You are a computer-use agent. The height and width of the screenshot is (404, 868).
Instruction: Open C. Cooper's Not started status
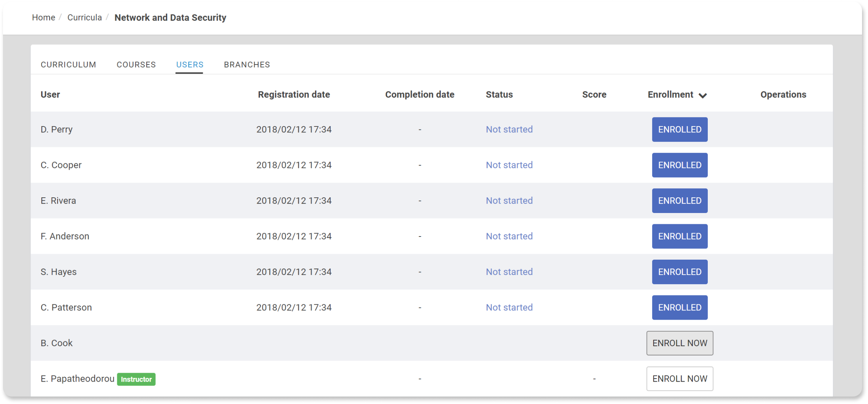point(509,165)
